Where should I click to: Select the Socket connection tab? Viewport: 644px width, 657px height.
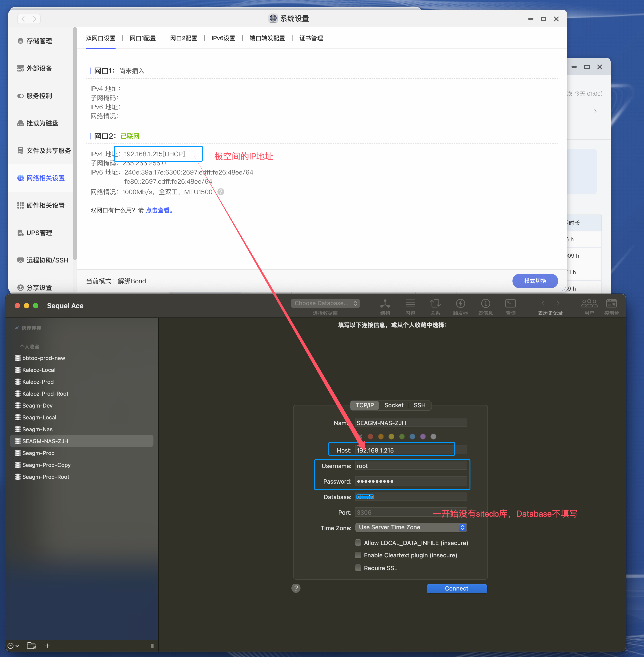point(394,405)
